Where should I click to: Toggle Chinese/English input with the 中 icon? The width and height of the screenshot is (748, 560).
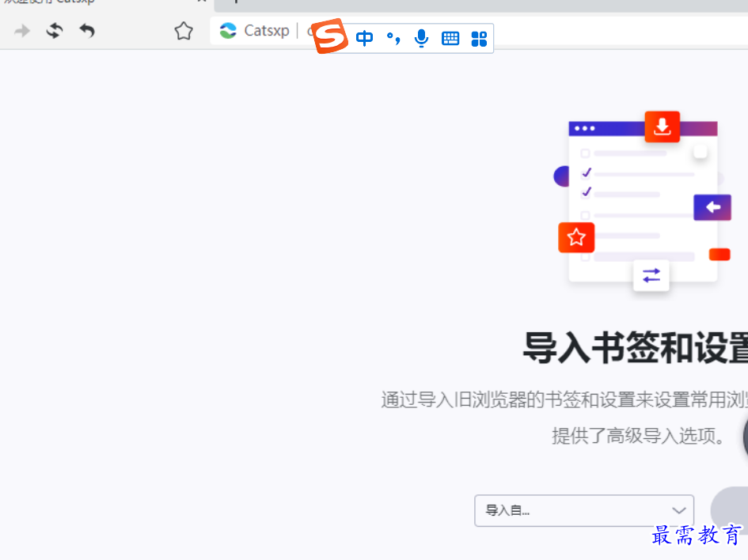point(364,37)
